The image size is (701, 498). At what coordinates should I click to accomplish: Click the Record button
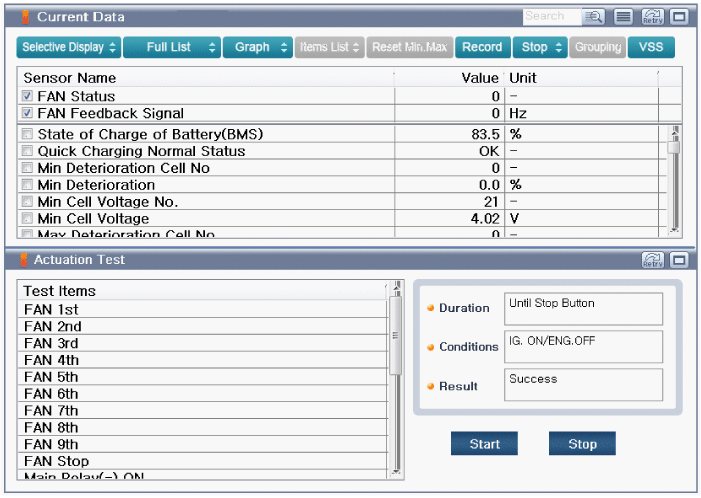pos(482,47)
